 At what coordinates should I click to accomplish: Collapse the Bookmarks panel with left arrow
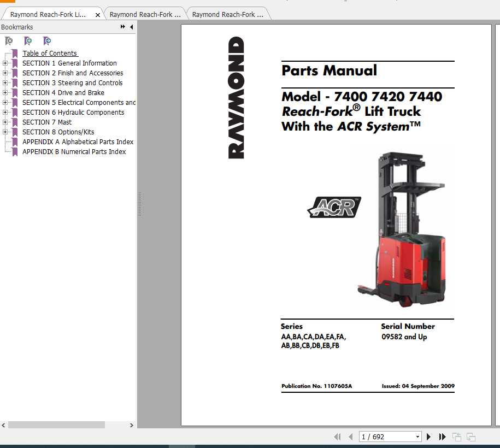pos(131,27)
